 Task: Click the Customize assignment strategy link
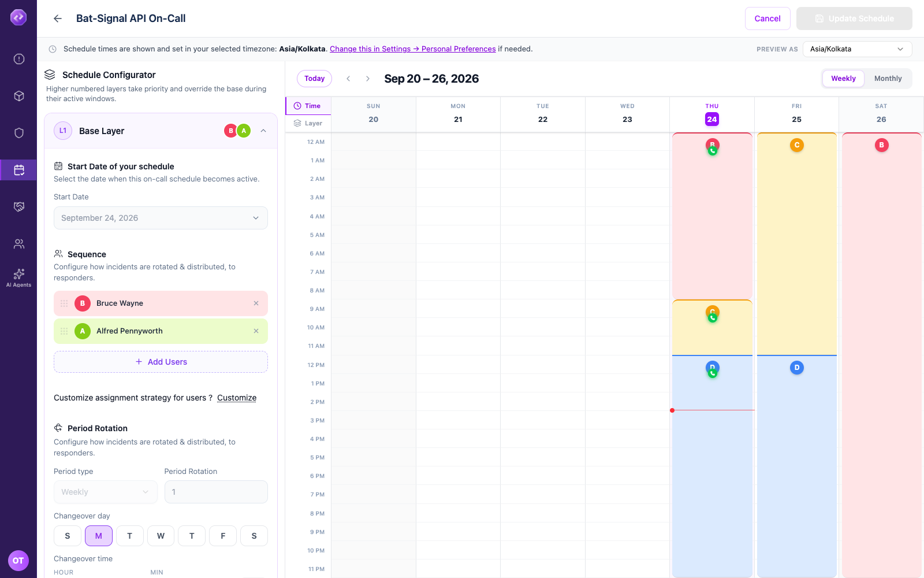pyautogui.click(x=237, y=398)
